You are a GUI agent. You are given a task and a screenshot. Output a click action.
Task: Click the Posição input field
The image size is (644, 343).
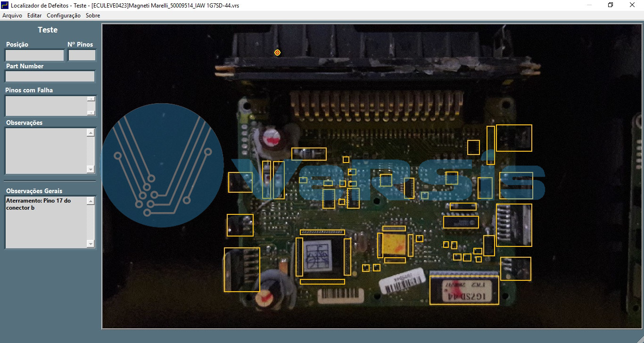click(x=34, y=55)
